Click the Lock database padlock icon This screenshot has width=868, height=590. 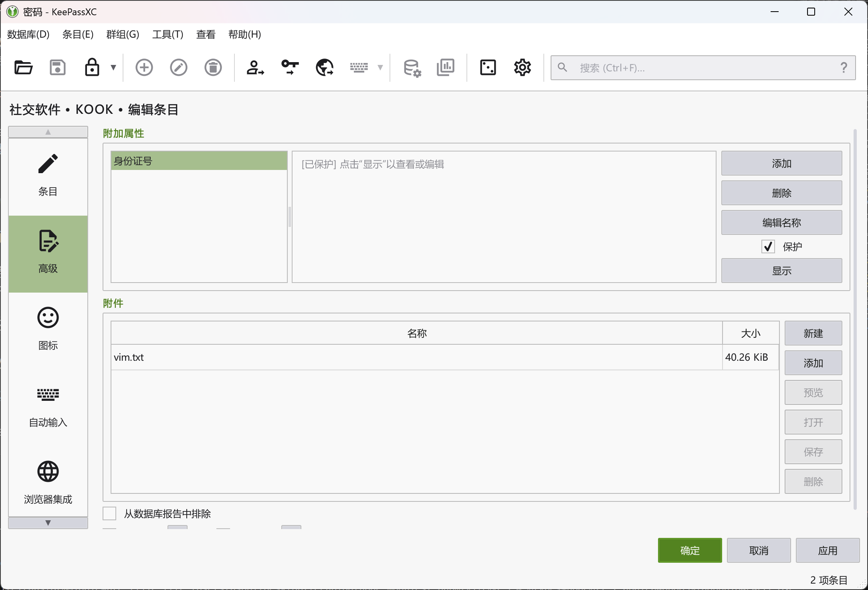(x=92, y=67)
